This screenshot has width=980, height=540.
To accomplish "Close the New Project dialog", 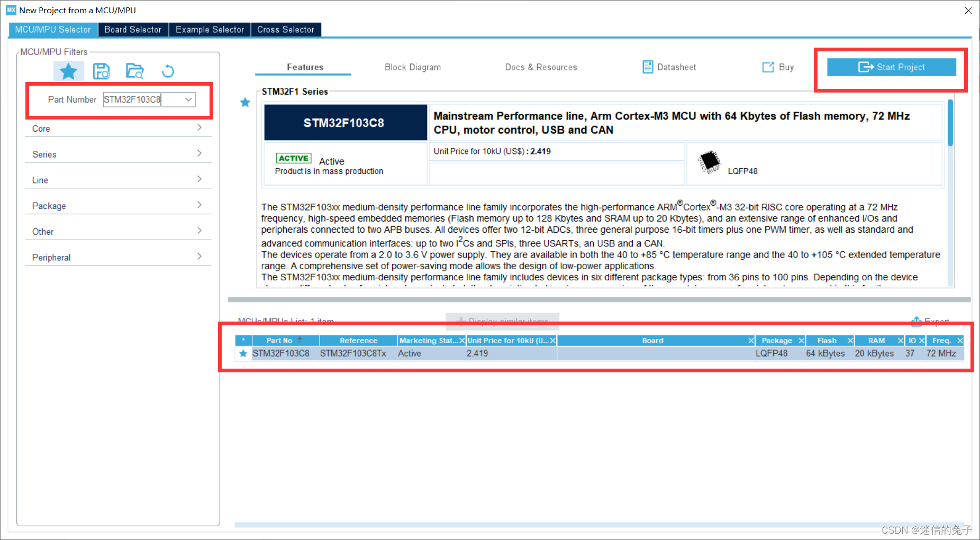I will pyautogui.click(x=968, y=10).
